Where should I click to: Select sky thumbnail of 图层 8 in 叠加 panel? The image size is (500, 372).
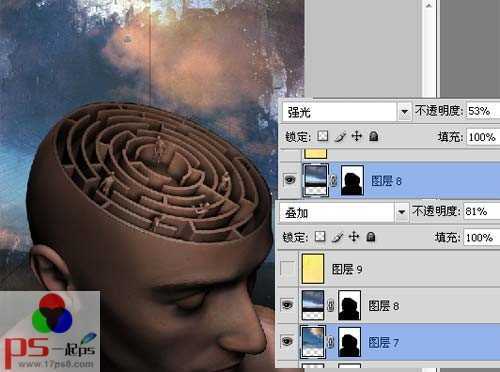(x=313, y=305)
